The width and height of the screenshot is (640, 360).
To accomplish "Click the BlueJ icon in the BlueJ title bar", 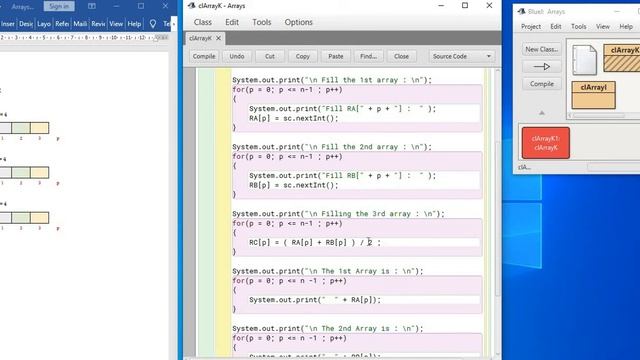I will (x=521, y=11).
